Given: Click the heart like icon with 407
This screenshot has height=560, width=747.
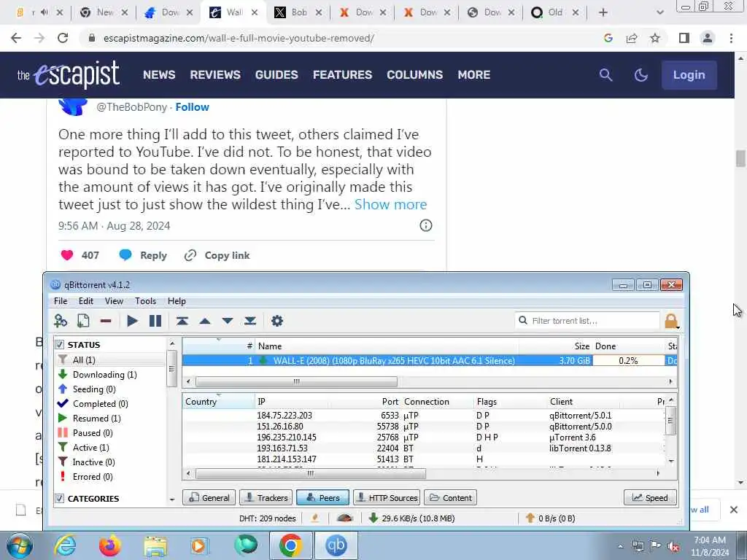Looking at the screenshot, I should 67,255.
